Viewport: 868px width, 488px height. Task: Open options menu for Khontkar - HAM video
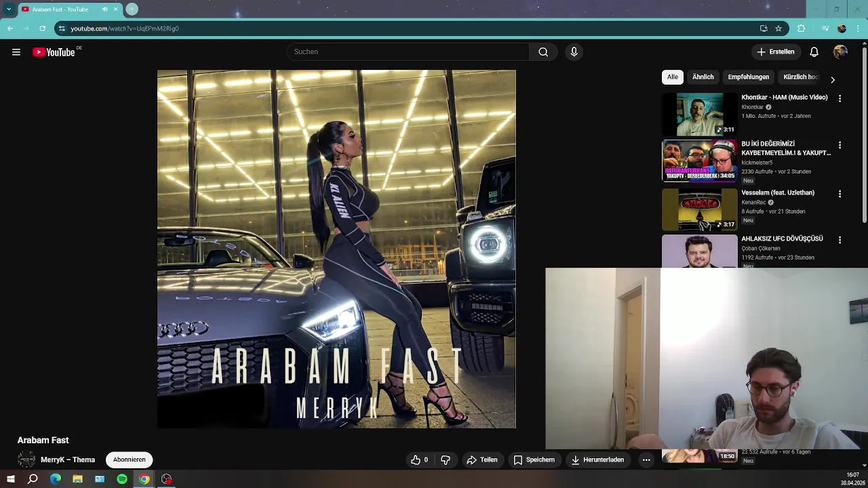coord(840,99)
